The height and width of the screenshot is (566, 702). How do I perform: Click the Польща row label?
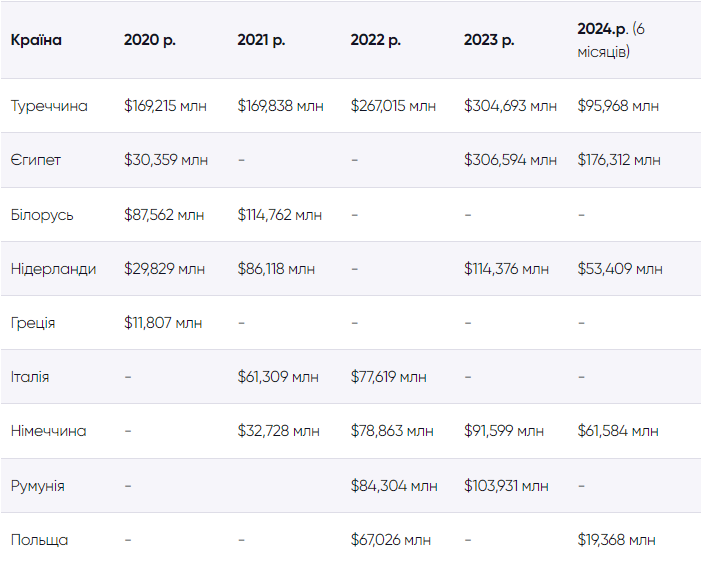[39, 540]
